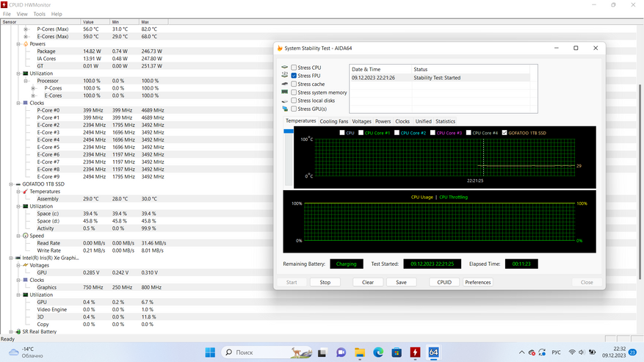Click the AIDA64 icon in the taskbar
This screenshot has width=644, height=362.
click(433, 352)
